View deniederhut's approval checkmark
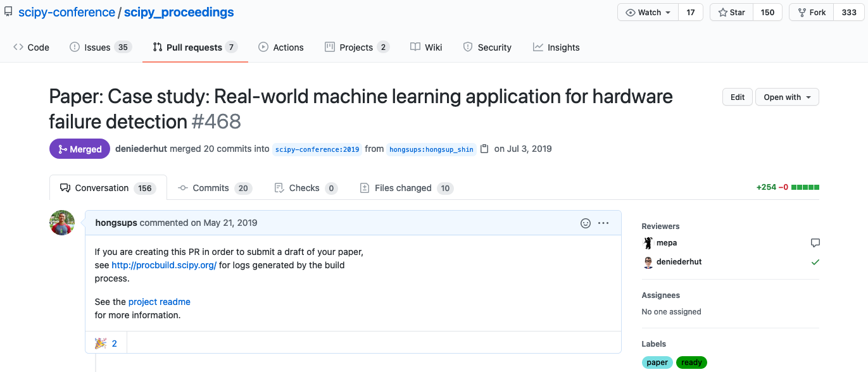Image resolution: width=868 pixels, height=372 pixels. [815, 262]
